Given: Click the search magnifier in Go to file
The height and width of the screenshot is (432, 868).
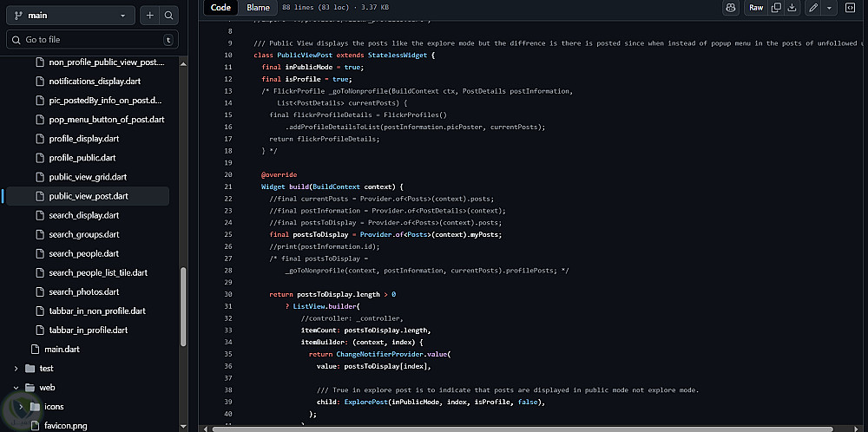Looking at the screenshot, I should pyautogui.click(x=17, y=40).
